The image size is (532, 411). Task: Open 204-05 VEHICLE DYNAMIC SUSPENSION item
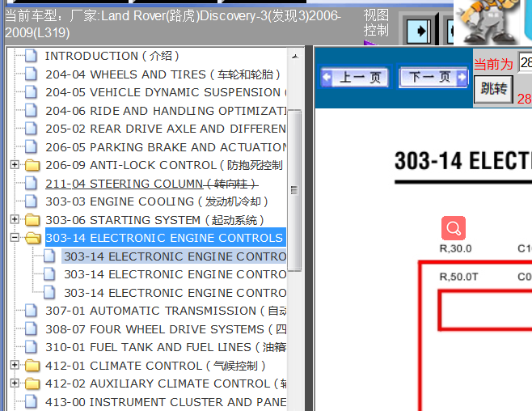pyautogui.click(x=166, y=92)
